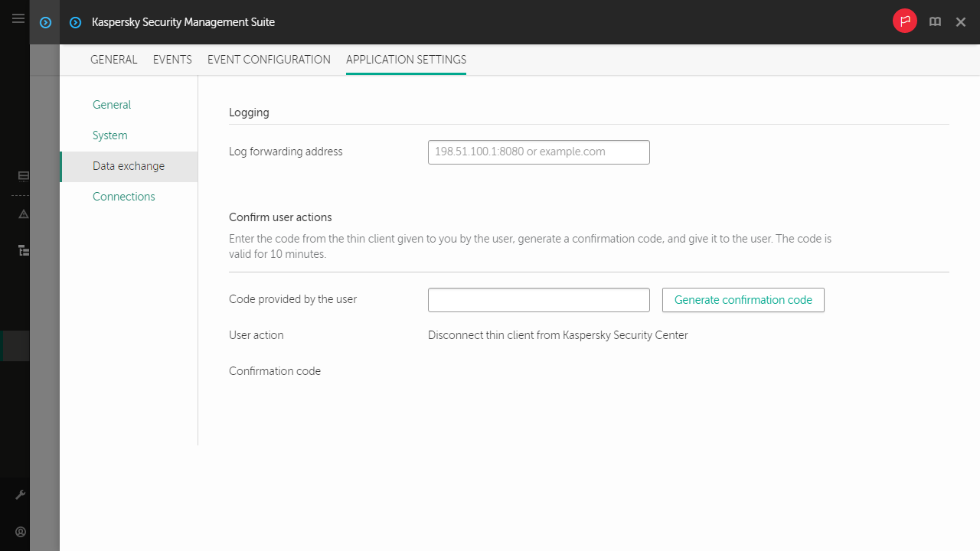Open alerts via the warning triangle icon
The width and height of the screenshot is (980, 551).
(x=22, y=214)
